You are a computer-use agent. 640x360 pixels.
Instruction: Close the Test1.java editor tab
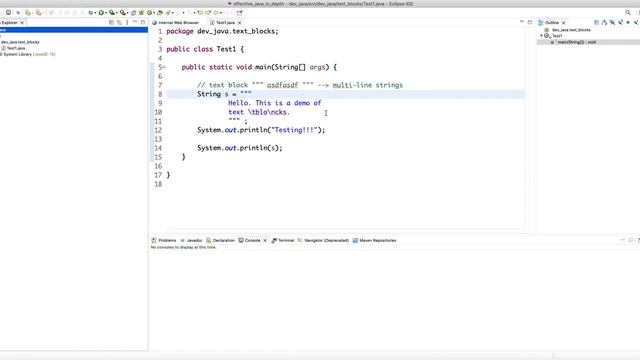240,23
